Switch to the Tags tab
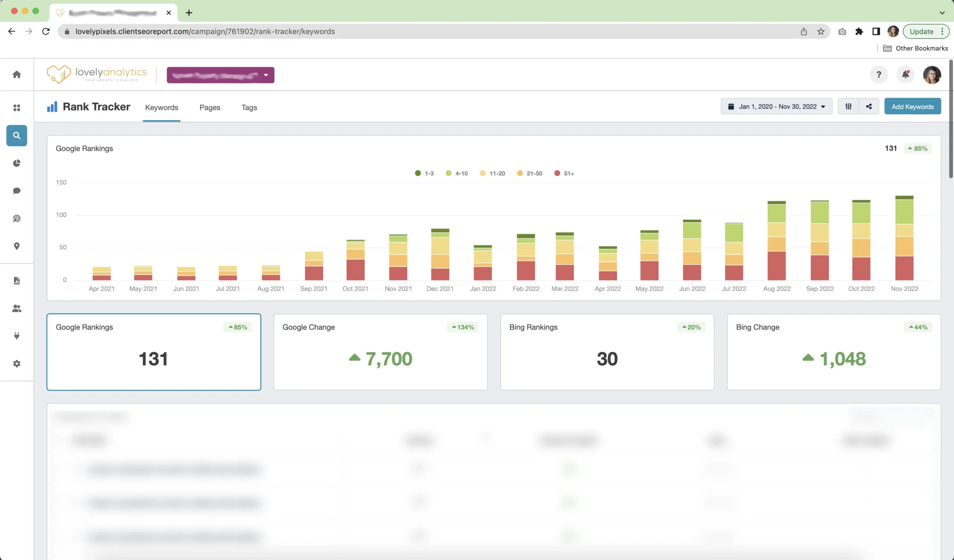Image resolution: width=954 pixels, height=560 pixels. [x=249, y=108]
